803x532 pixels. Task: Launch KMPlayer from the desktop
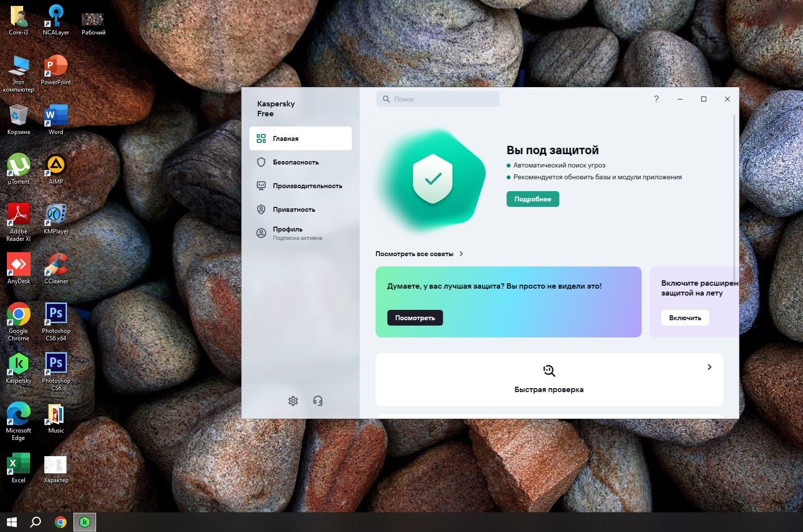(x=56, y=219)
